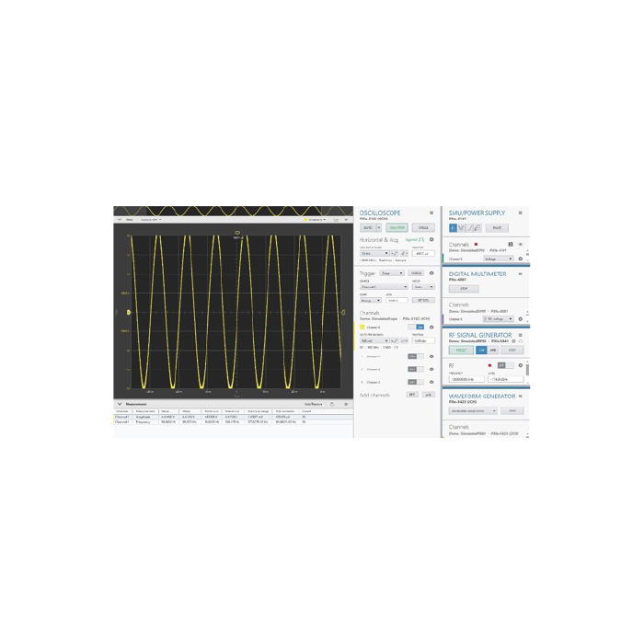Toggle oscilloscope Channel 0 on/off switch
Viewport: 644px width, 644px height.
(416, 327)
